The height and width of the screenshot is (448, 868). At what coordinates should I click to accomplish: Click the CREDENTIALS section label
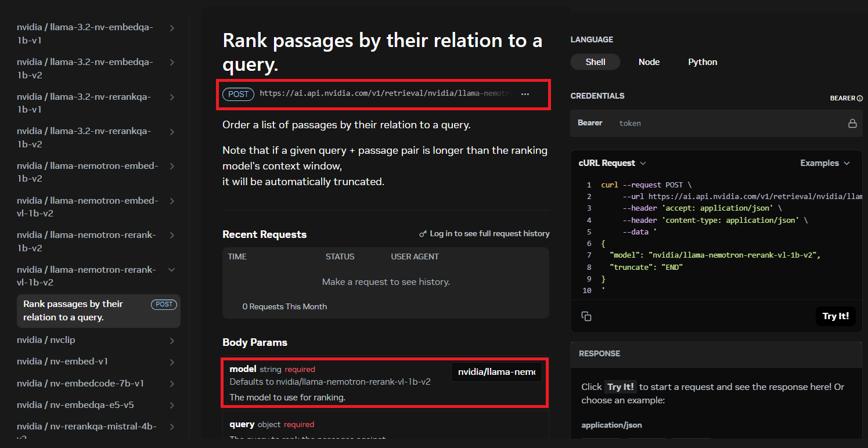(597, 96)
